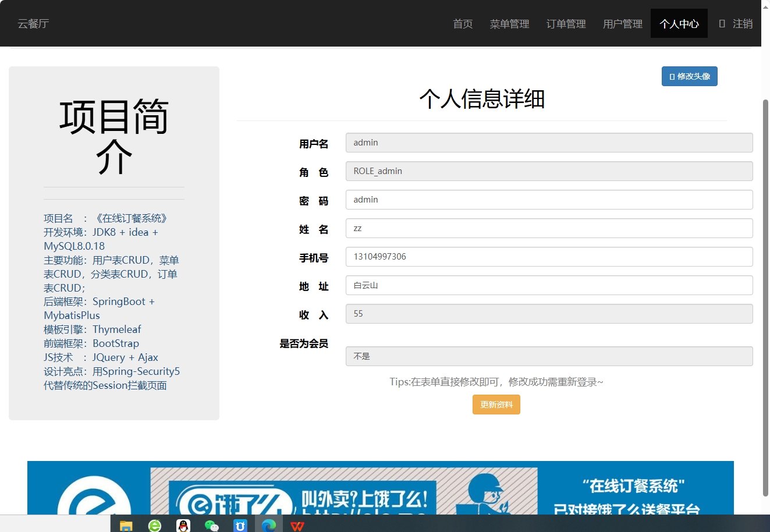Open 用户管理 from the navigation bar
Screen dimensions: 770x532
[622, 23]
